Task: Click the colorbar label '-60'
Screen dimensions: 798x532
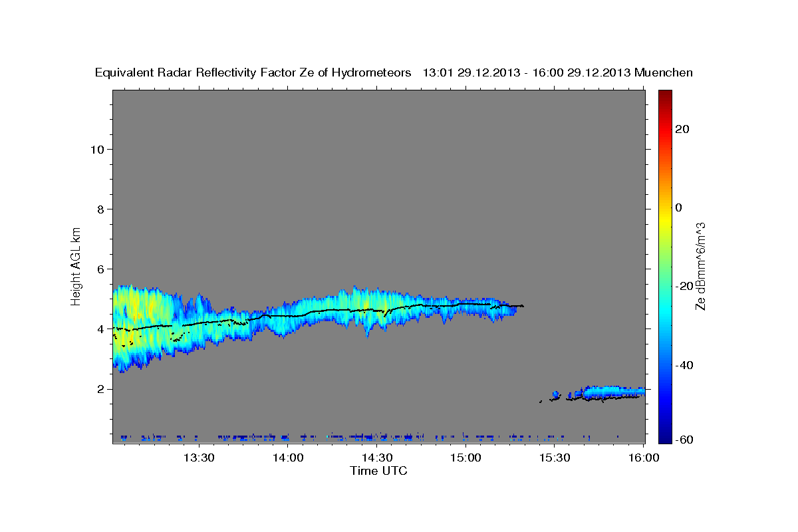Action: (x=685, y=439)
